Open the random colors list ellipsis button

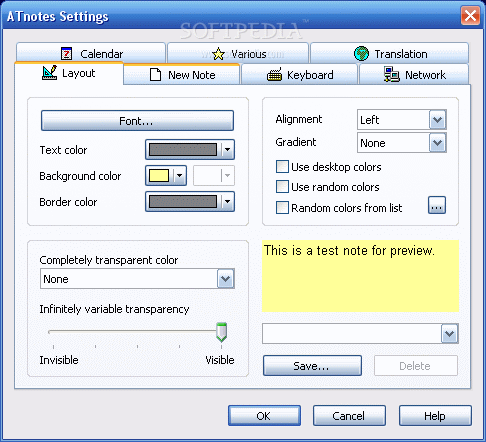coord(437,205)
